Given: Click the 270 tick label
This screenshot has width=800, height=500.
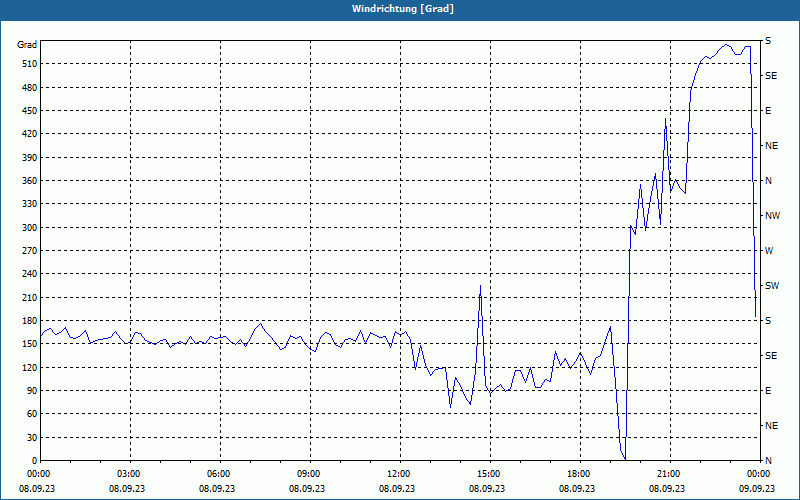Looking at the screenshot, I should [29, 251].
